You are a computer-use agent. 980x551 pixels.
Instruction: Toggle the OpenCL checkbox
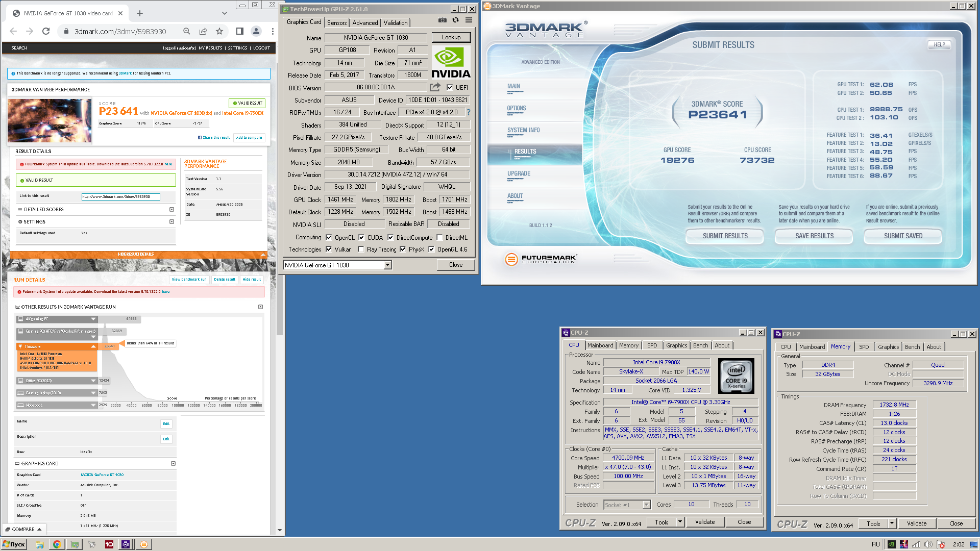coord(329,237)
